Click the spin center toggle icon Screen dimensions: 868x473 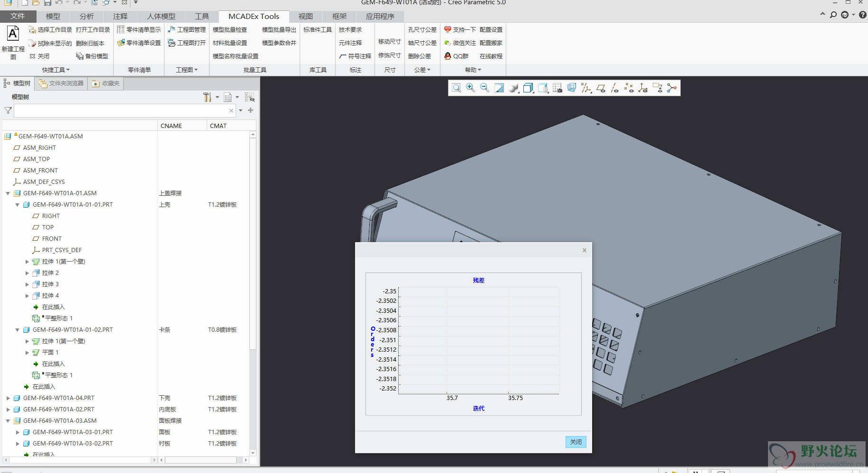(672, 88)
